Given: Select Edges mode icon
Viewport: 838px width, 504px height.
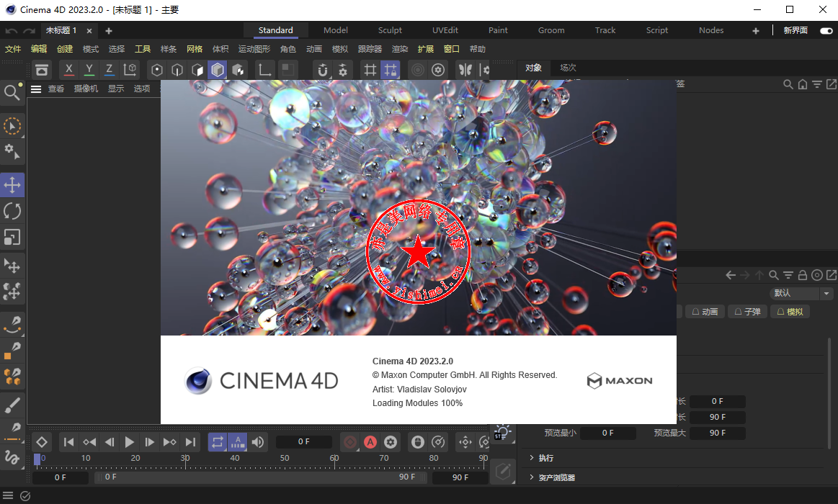Looking at the screenshot, I should point(177,70).
